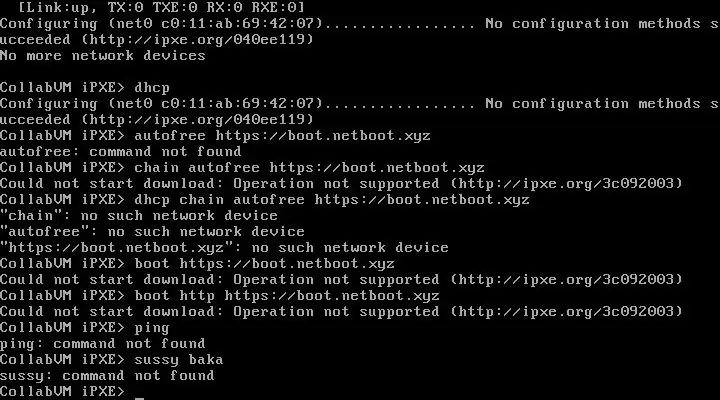The width and height of the screenshot is (720, 400).
Task: Click the 'boot http' command text
Action: 174,295
